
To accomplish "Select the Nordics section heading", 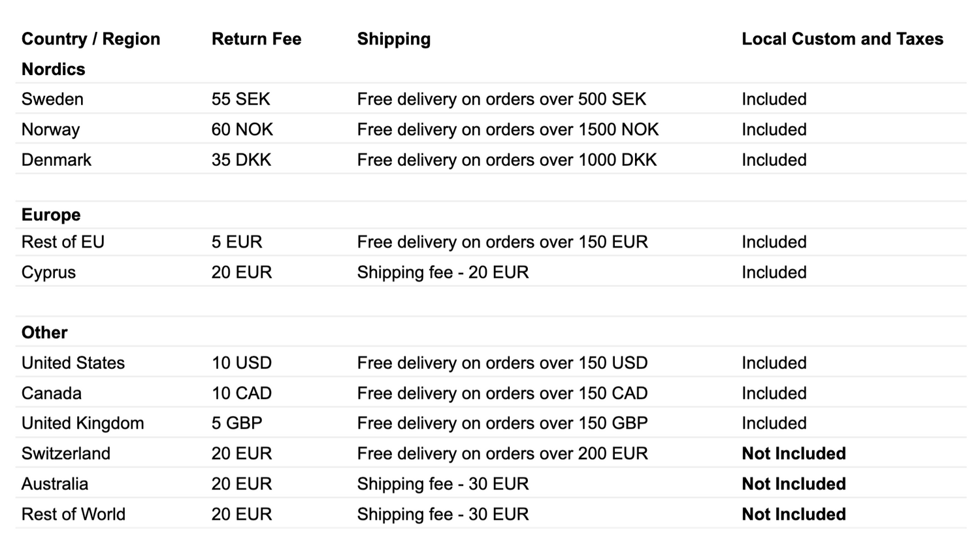I will (x=53, y=69).
